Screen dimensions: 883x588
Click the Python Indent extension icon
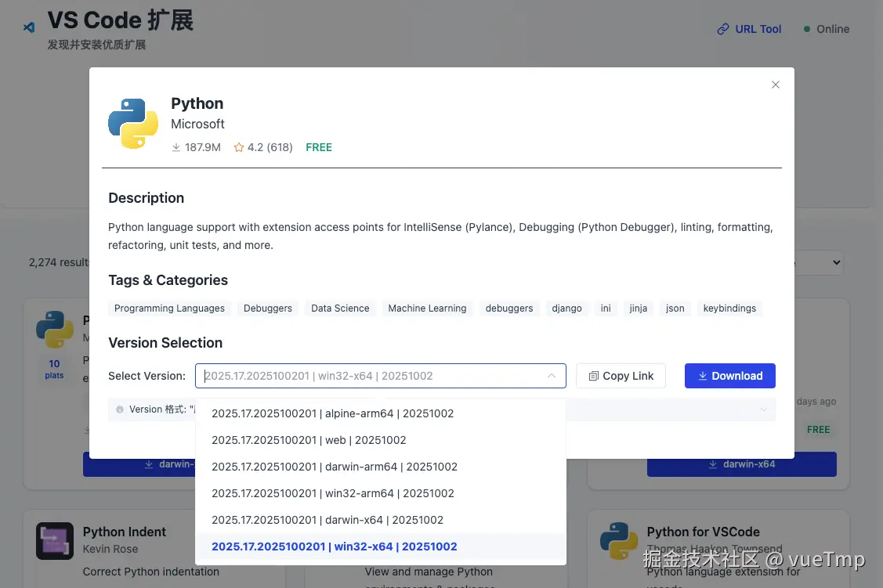(x=55, y=541)
